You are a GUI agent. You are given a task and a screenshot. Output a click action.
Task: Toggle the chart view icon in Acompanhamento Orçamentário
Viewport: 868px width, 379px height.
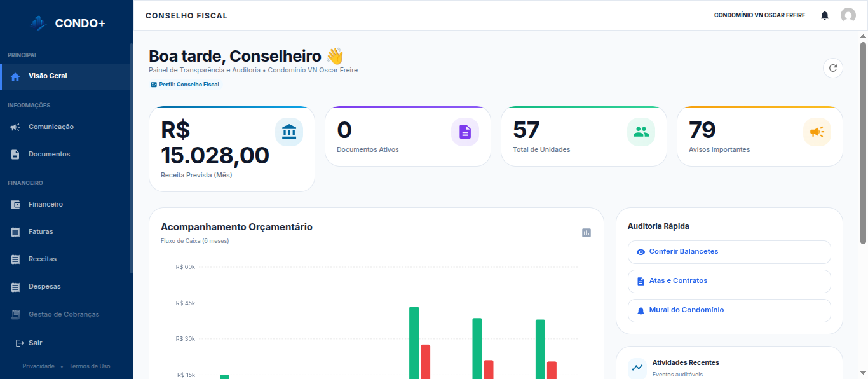point(587,233)
